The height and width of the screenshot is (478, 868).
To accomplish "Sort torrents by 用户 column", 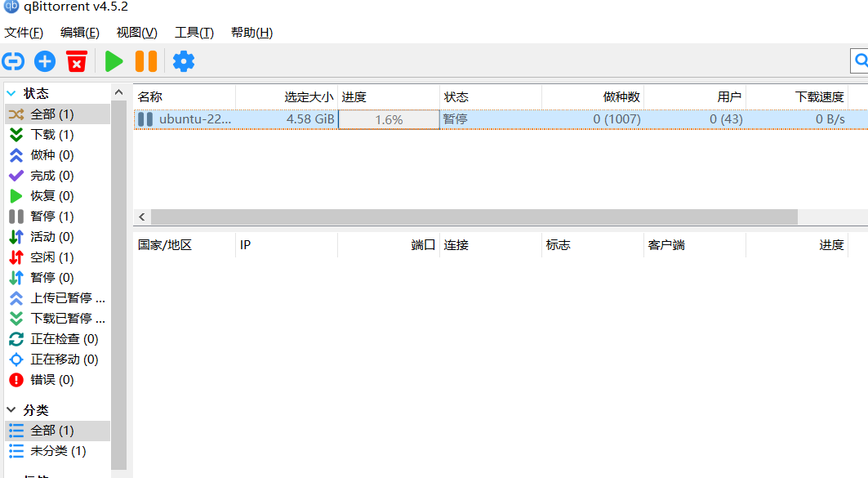I will [x=695, y=97].
